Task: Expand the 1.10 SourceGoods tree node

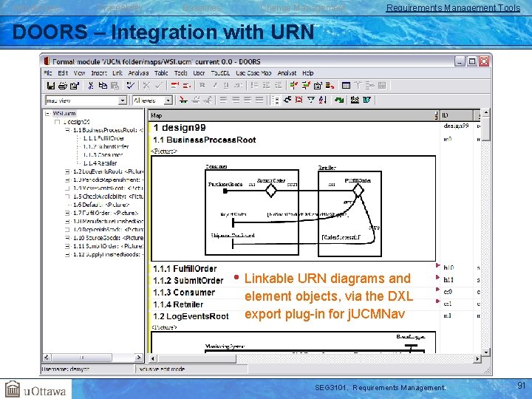Action: click(67, 238)
